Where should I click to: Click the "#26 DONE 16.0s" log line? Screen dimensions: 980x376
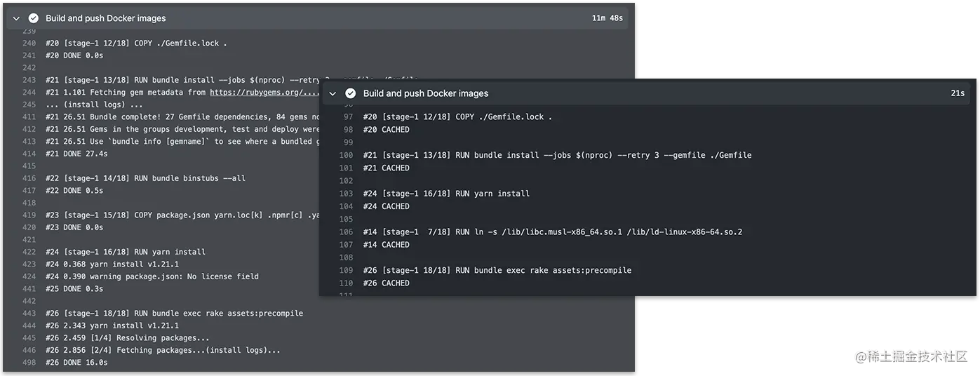click(76, 363)
